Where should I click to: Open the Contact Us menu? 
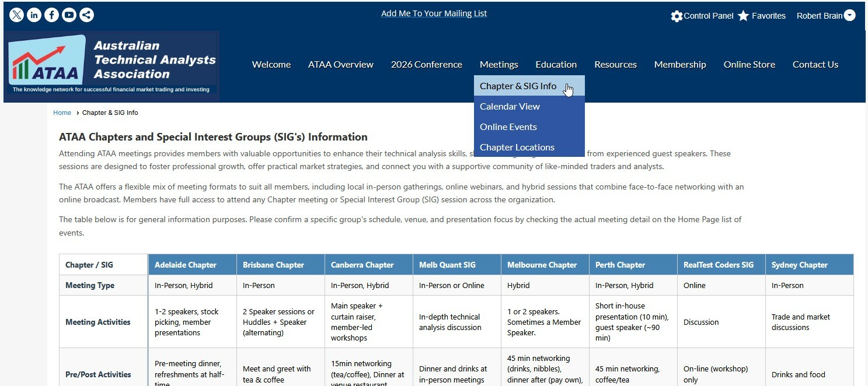(815, 65)
